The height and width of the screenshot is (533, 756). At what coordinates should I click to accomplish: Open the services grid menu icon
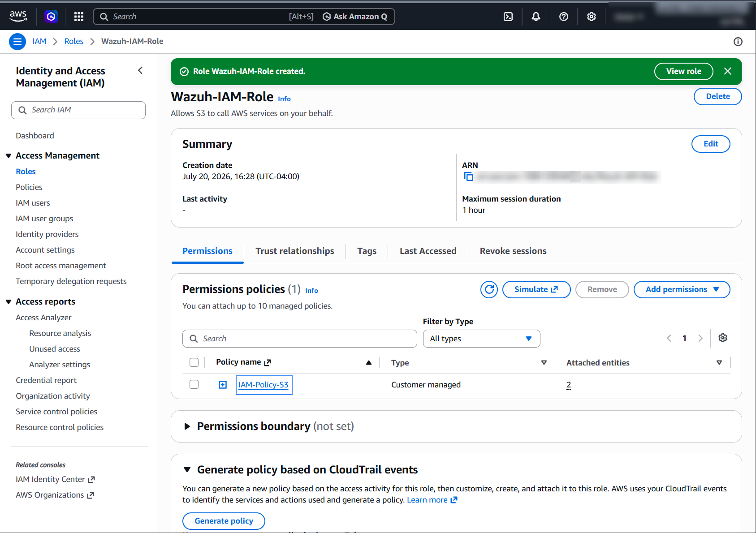(79, 17)
